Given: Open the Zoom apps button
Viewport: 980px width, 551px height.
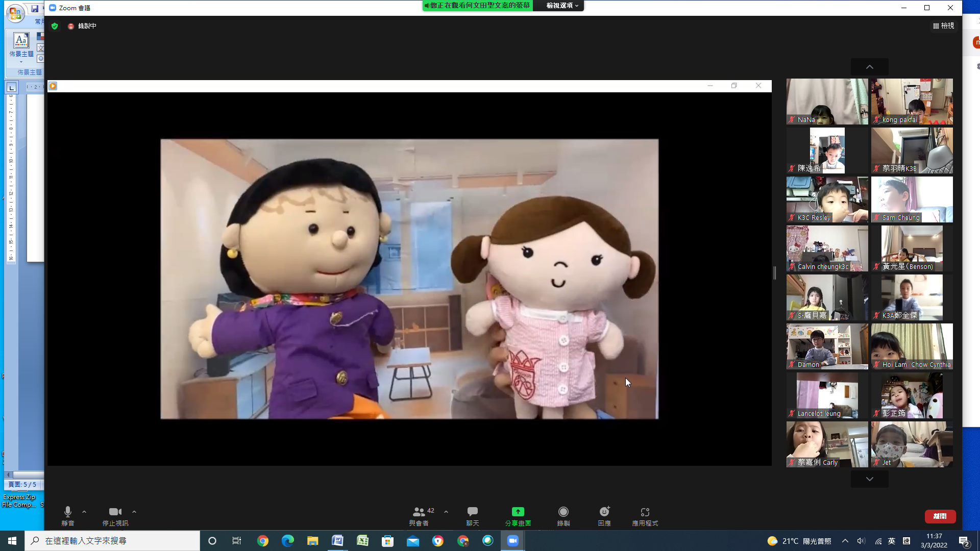Looking at the screenshot, I should click(645, 516).
